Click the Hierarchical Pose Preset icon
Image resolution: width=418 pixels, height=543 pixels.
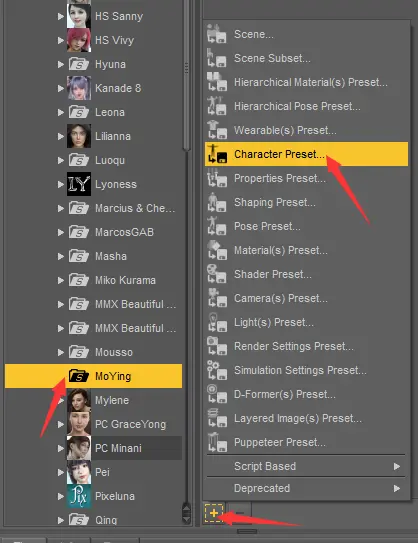(x=216, y=106)
